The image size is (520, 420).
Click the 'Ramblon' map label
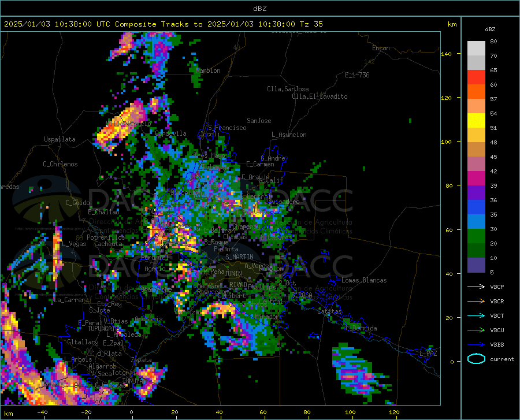coord(208,70)
